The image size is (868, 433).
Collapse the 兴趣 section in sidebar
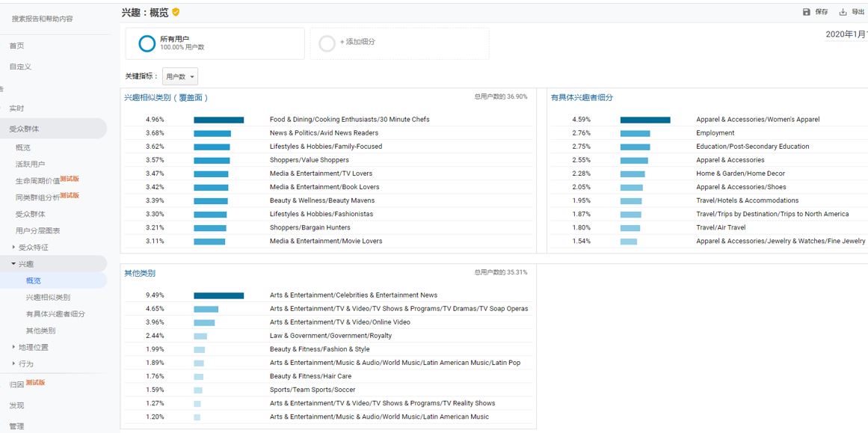click(13, 264)
